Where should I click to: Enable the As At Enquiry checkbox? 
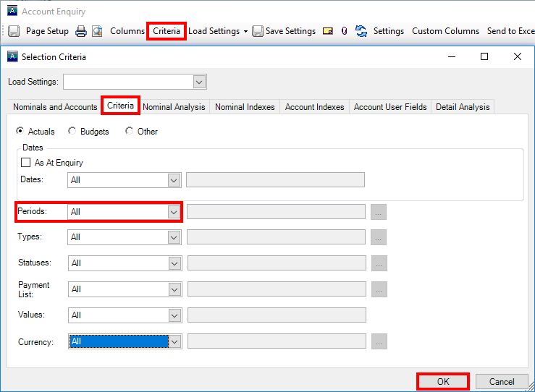(27, 163)
